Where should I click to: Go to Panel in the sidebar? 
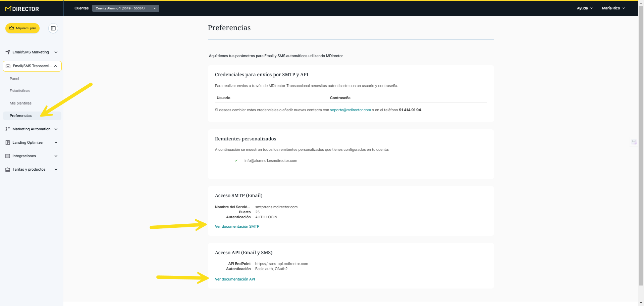(x=14, y=79)
